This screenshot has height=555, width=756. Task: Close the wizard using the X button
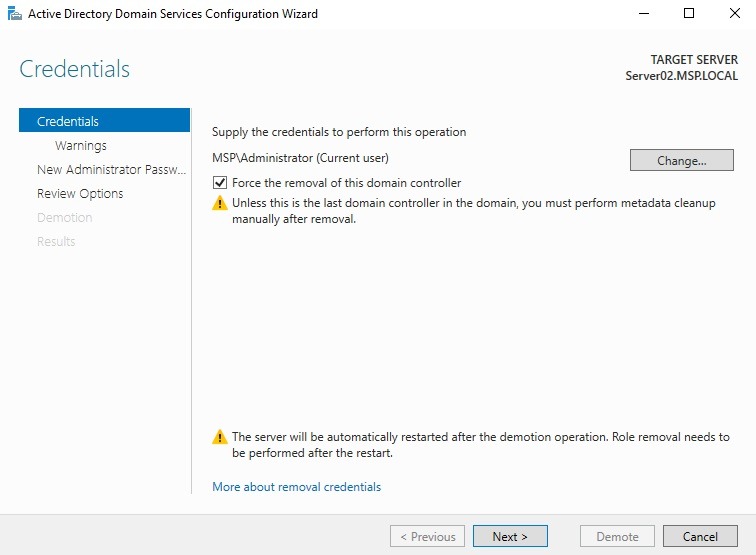click(x=733, y=14)
